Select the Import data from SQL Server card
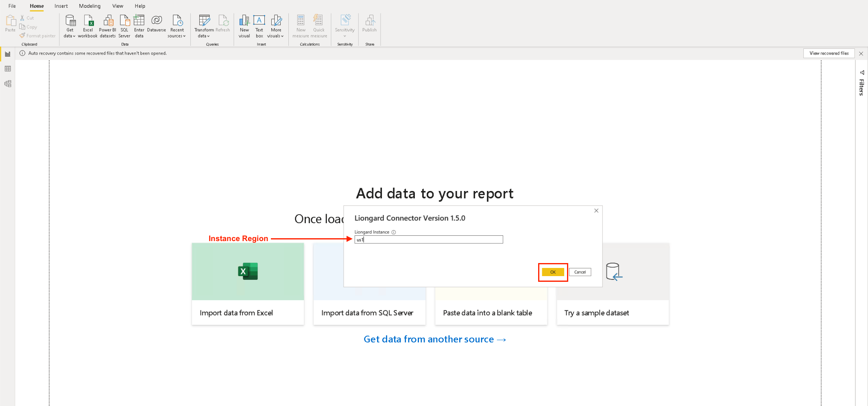The image size is (868, 406). [x=369, y=306]
